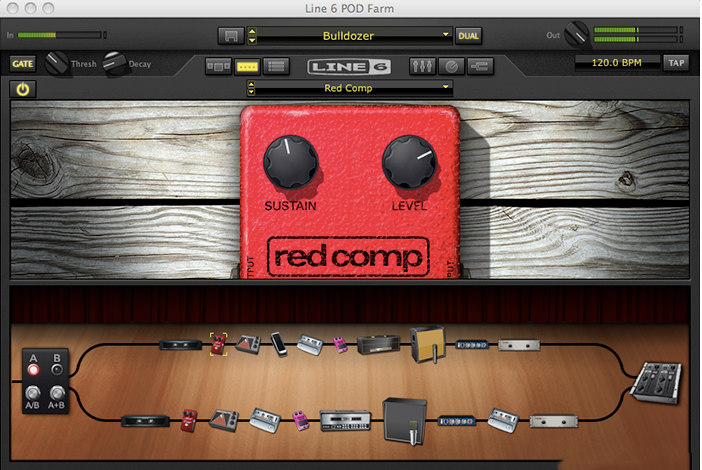Select the grey stompbox after tone B volume pedal
The width and height of the screenshot is (702, 470).
coord(265,420)
